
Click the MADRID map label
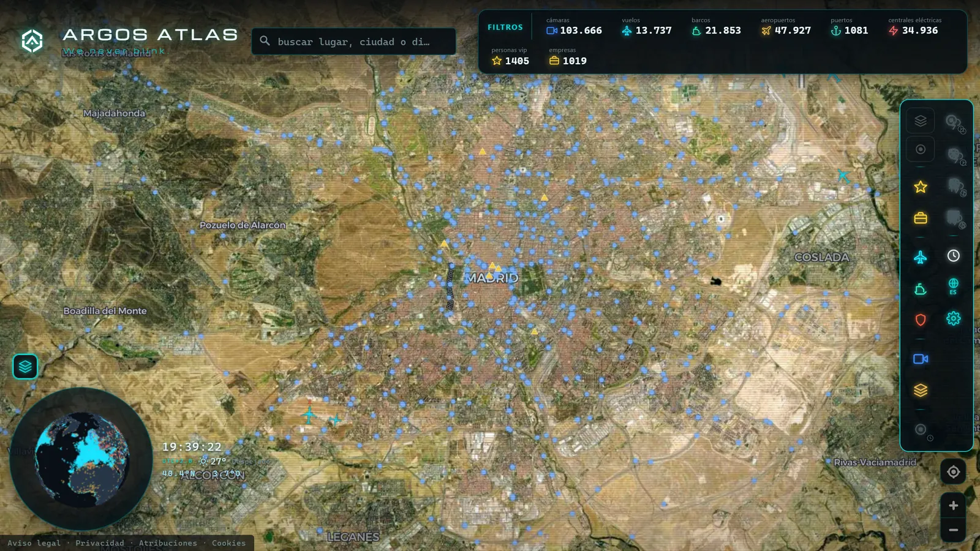492,278
